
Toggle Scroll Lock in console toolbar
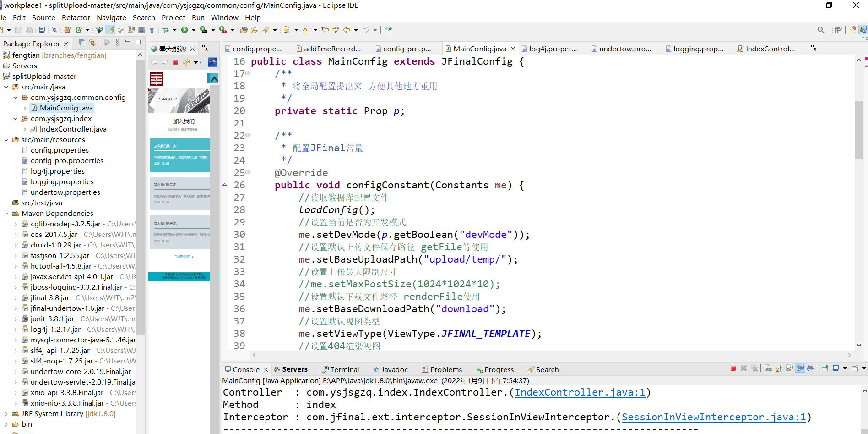tap(779, 368)
